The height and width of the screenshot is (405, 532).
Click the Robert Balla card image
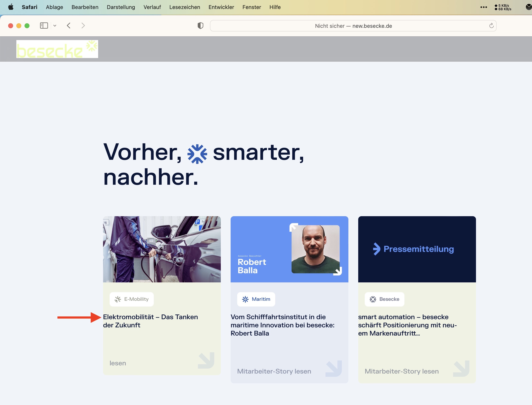[289, 249]
